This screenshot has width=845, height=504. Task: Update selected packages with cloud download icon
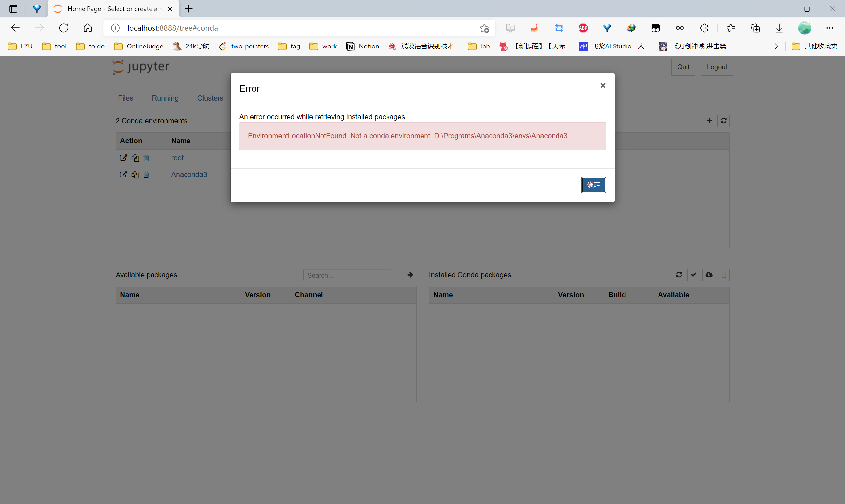[709, 275]
